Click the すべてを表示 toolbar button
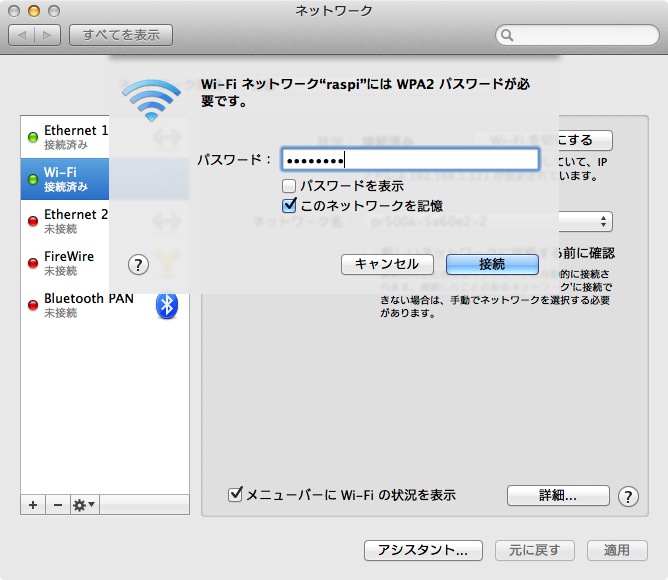This screenshot has width=668, height=580. pyautogui.click(x=121, y=35)
